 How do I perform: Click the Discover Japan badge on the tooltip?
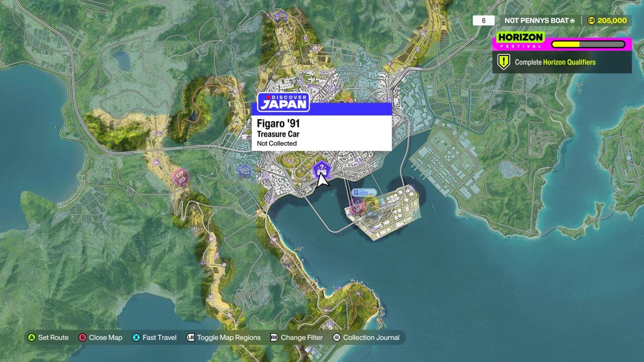coord(283,102)
